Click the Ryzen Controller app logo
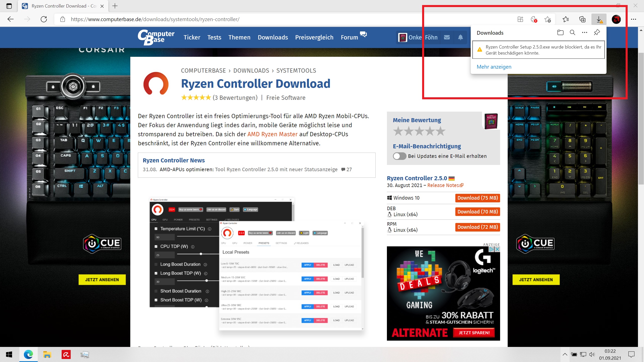 pyautogui.click(x=156, y=83)
